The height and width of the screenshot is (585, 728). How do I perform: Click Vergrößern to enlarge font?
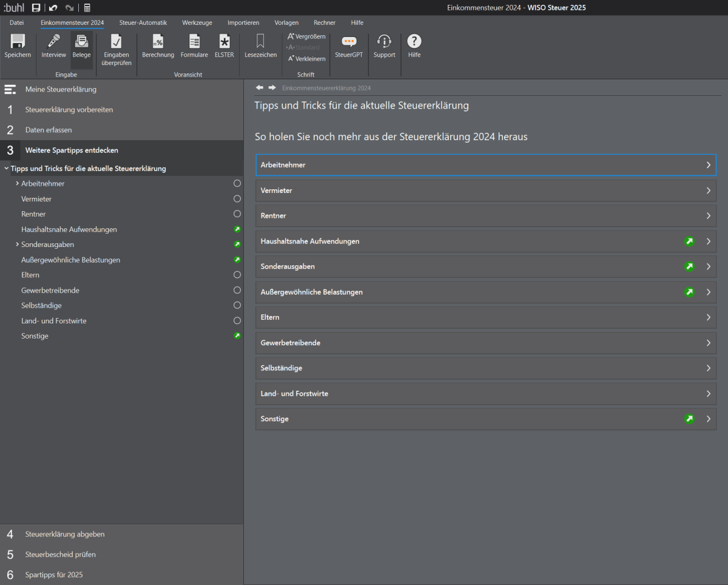point(306,36)
